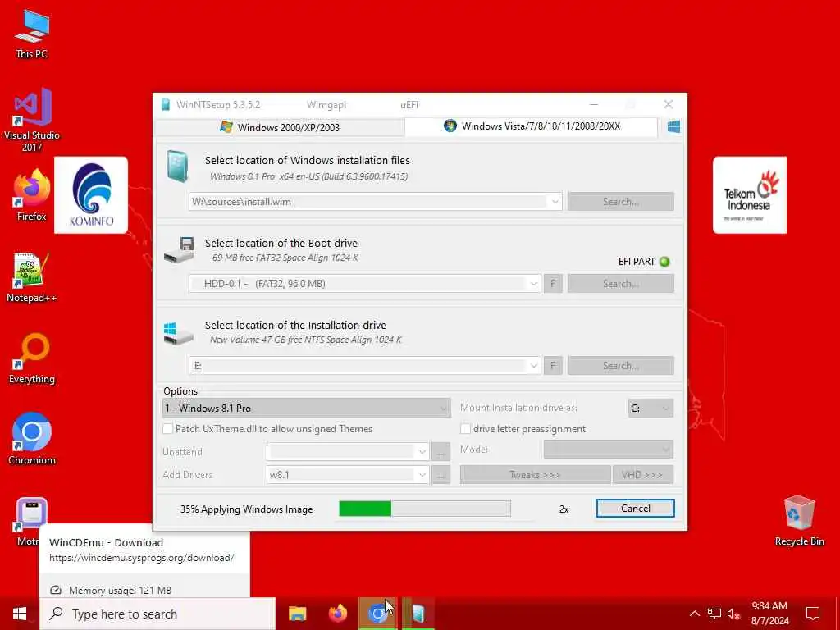Screen dimensions: 840x630
Task: Click F button next to installation drive
Action: 553,365
